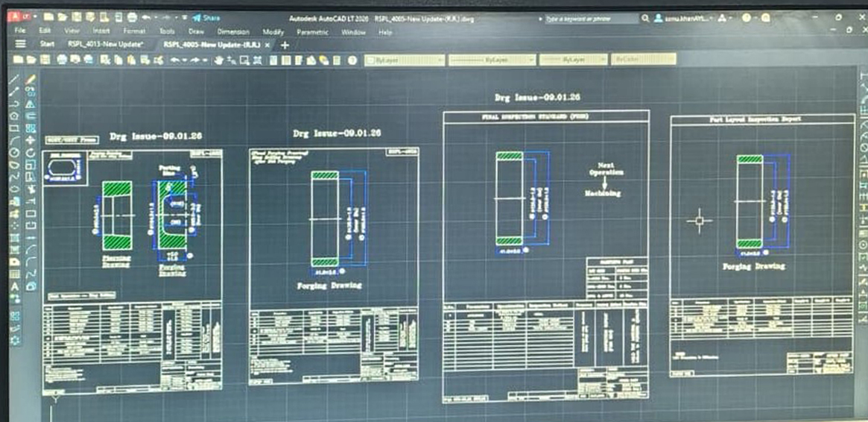Select the Copy objects modify tool
The width and height of the screenshot is (868, 422).
(x=31, y=92)
